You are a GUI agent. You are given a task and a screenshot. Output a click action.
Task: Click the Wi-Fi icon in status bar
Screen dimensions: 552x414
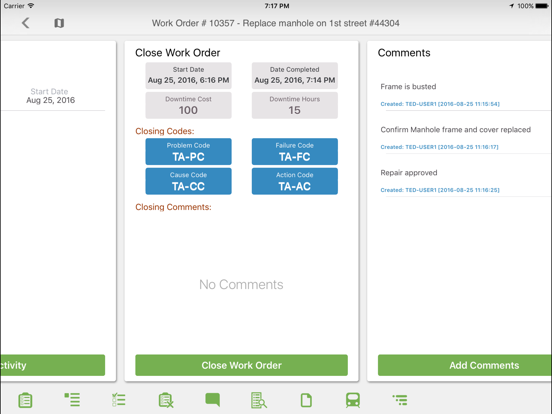[31, 6]
